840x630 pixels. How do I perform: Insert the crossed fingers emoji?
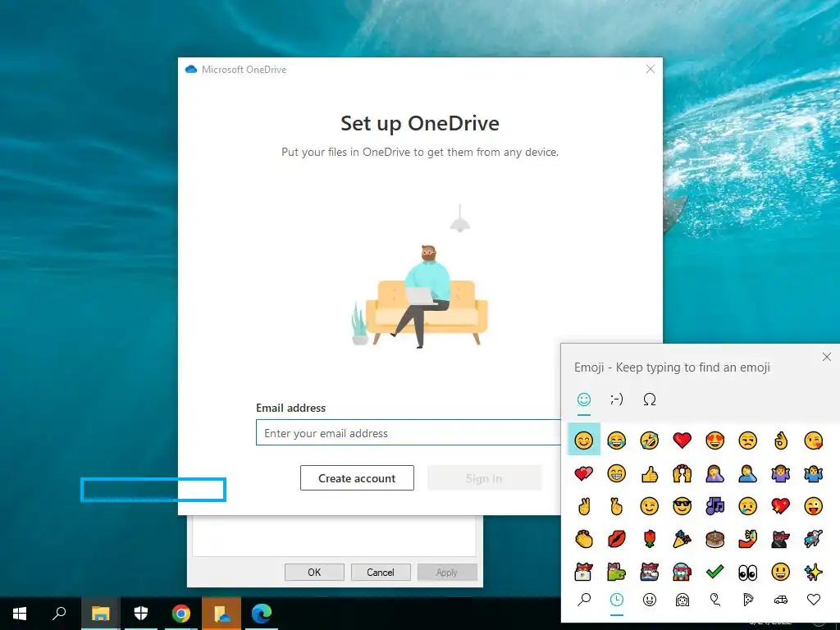click(x=617, y=506)
